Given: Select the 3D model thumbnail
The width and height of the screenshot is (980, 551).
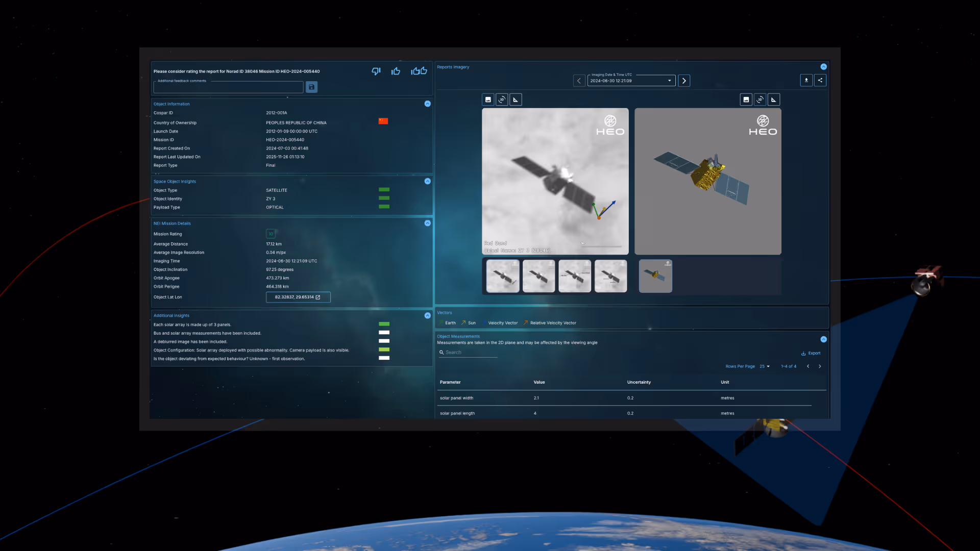Looking at the screenshot, I should click(655, 276).
